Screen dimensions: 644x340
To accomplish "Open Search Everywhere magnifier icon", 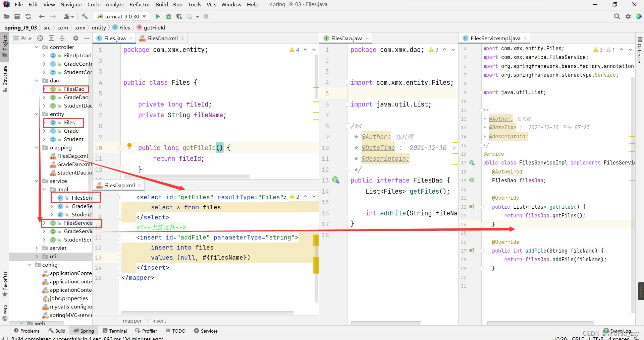I will click(617, 16).
